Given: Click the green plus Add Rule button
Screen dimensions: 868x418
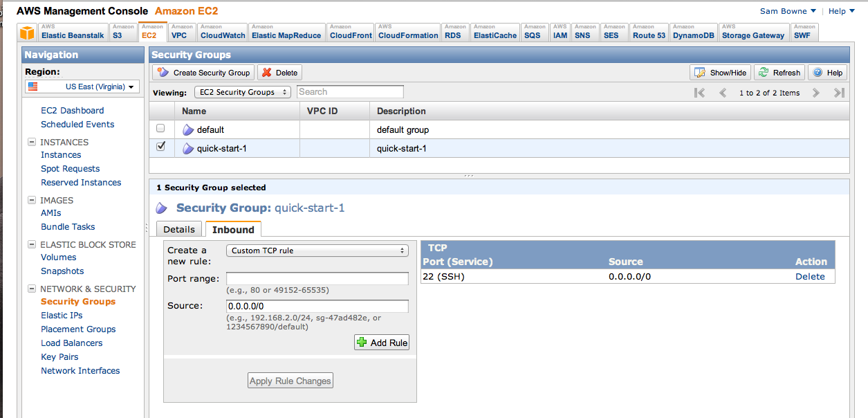Looking at the screenshot, I should (x=382, y=343).
